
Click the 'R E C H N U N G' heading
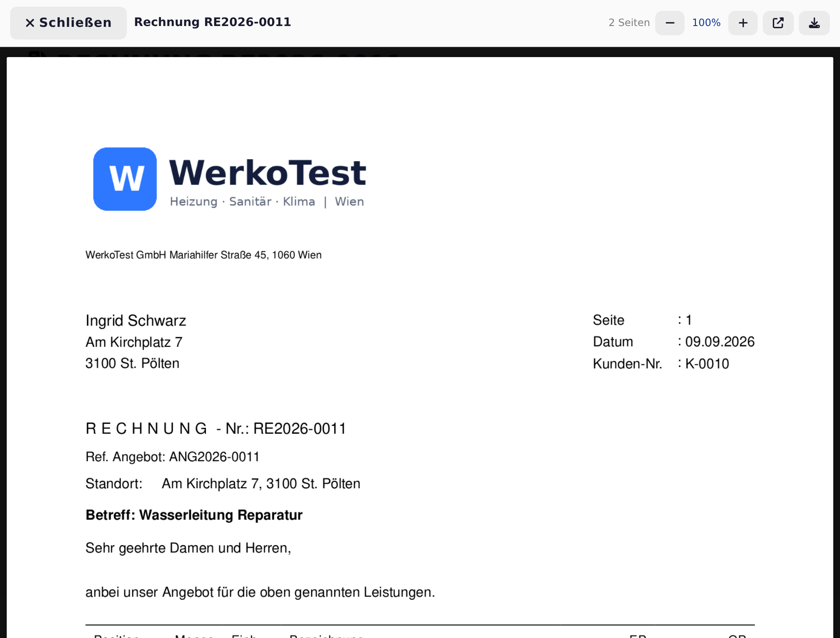pyautogui.click(x=146, y=429)
